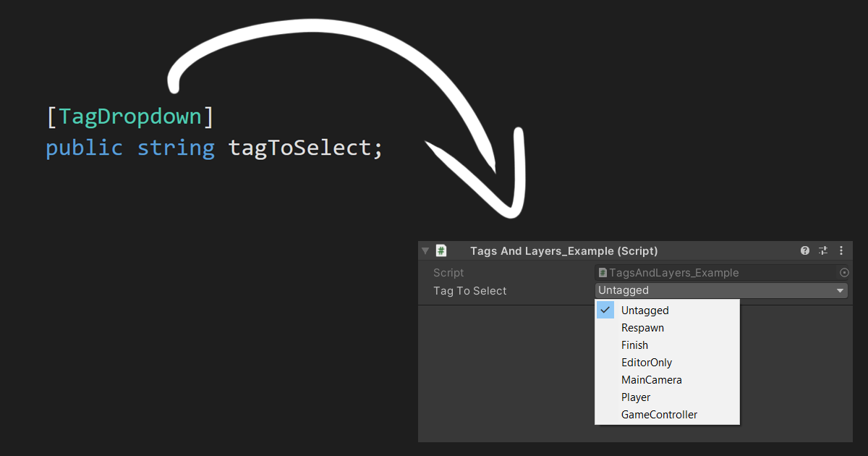This screenshot has width=868, height=456.
Task: Pick the EditorOnly tag entry
Action: tap(647, 362)
